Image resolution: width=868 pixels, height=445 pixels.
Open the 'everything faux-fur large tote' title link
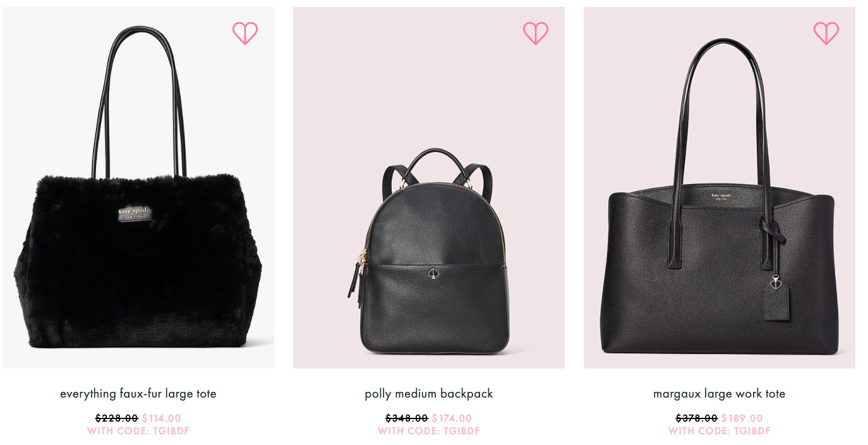[138, 394]
